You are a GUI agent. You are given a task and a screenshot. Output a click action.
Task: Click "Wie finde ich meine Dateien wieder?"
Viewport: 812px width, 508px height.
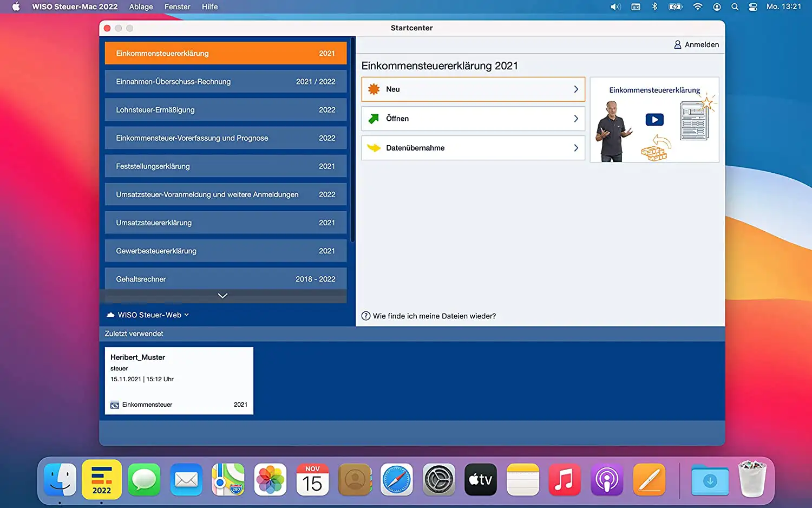[434, 316]
